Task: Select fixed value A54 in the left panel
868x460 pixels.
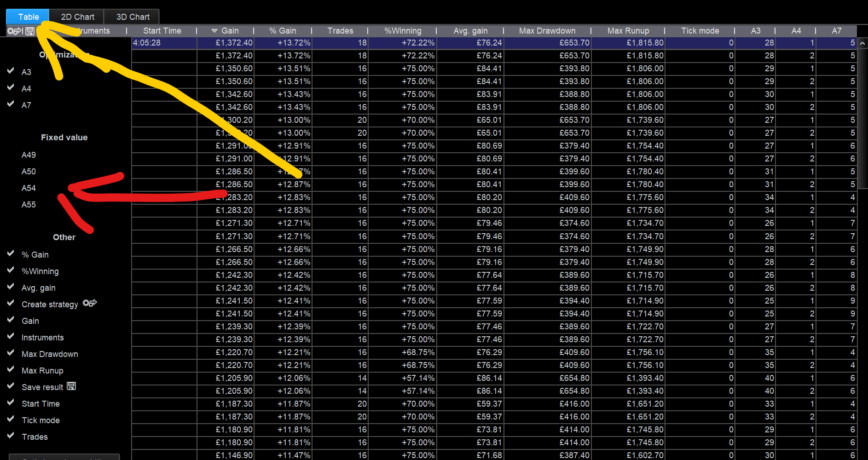Action: coord(29,188)
